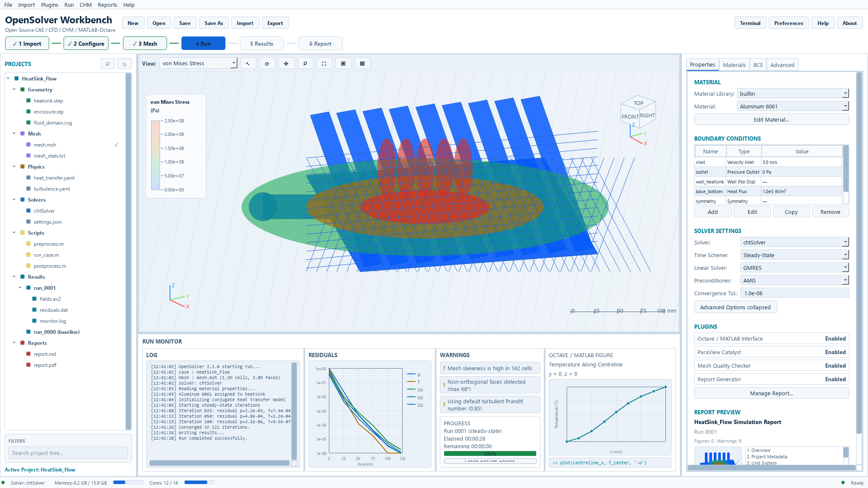Click the warning icon for non-orthogonal faces
Image resolution: width=868 pixels, height=488 pixels.
(x=444, y=385)
